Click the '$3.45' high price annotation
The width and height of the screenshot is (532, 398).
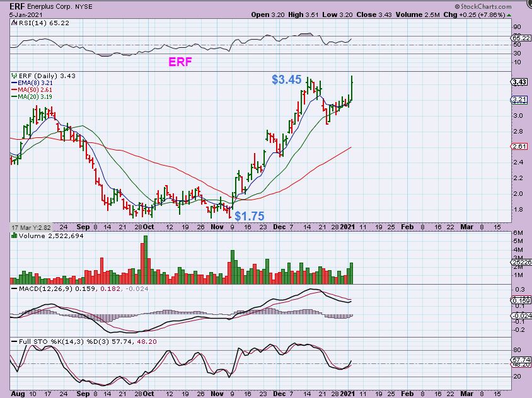click(x=286, y=80)
